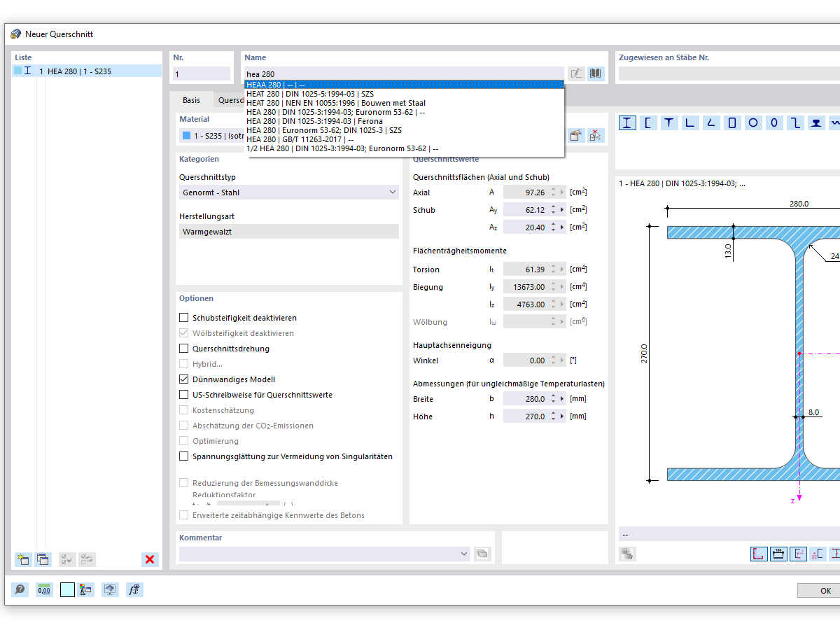Click the new cross-section icon with star
840x630 pixels.
(23, 559)
